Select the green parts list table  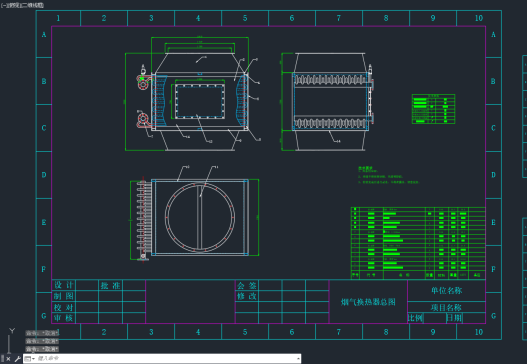pyautogui.click(x=418, y=243)
